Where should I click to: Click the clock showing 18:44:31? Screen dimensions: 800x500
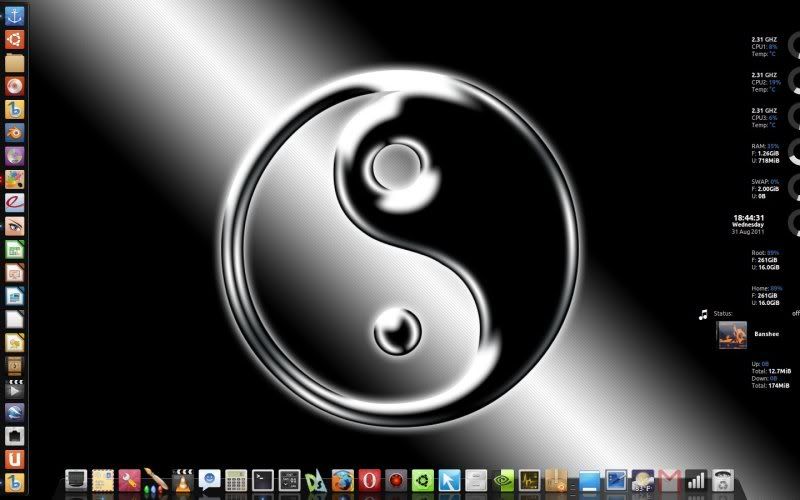click(x=748, y=217)
